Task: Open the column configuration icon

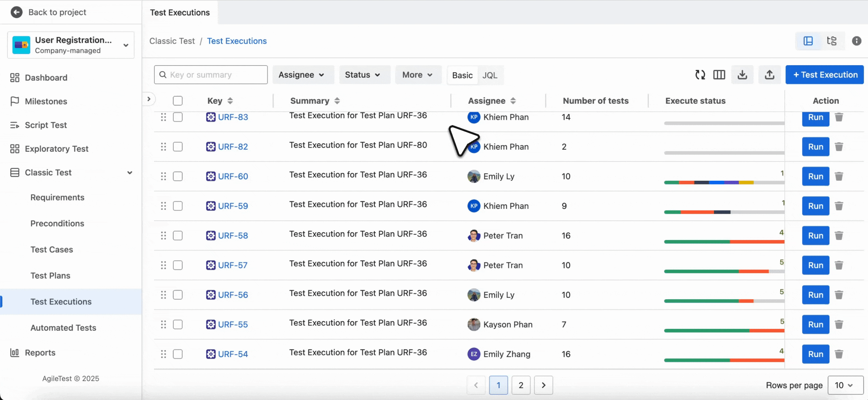Action: point(719,74)
